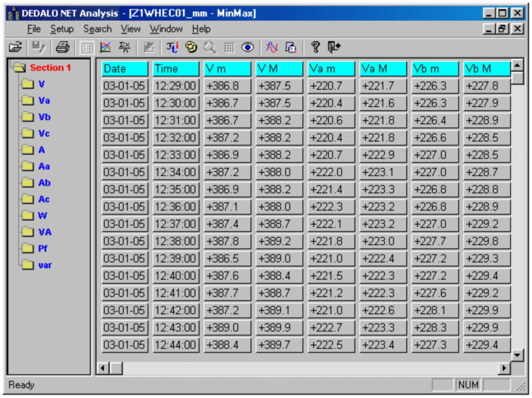Click the horizontal scrollbar right arrow

point(505,369)
